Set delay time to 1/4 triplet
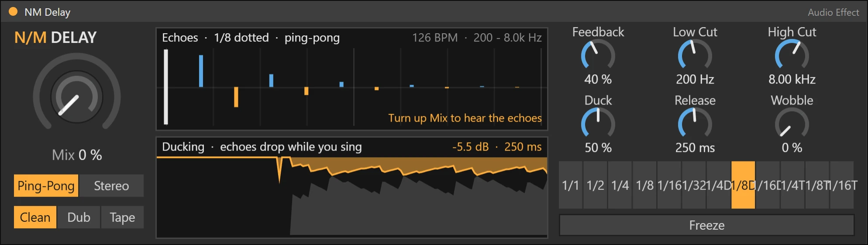 (x=792, y=185)
